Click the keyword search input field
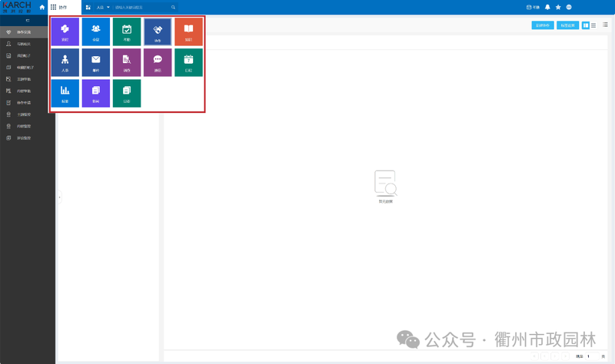Screen dimensions: 615x364 click(x=142, y=8)
